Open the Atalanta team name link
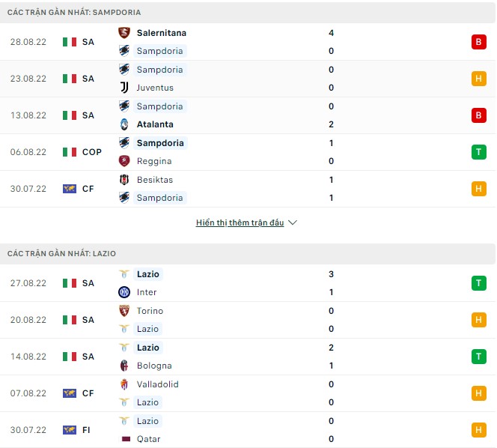Screen dimensions: 497x448 (155, 124)
